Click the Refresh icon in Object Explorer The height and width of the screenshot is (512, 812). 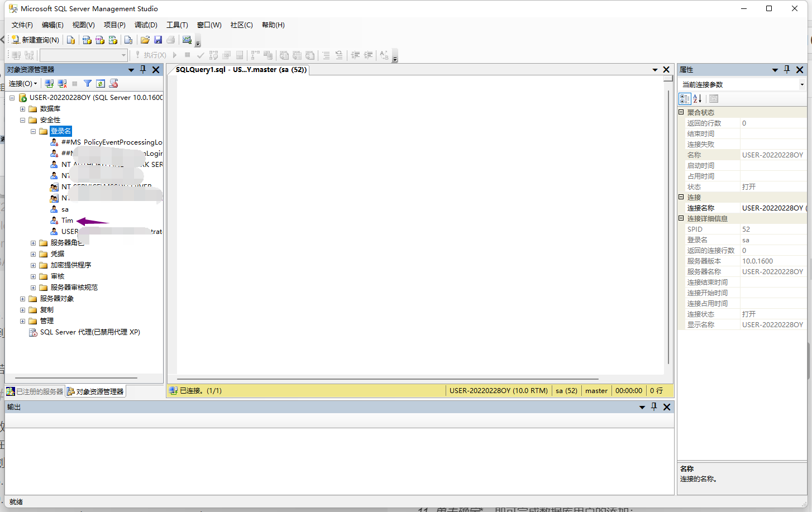pyautogui.click(x=101, y=83)
